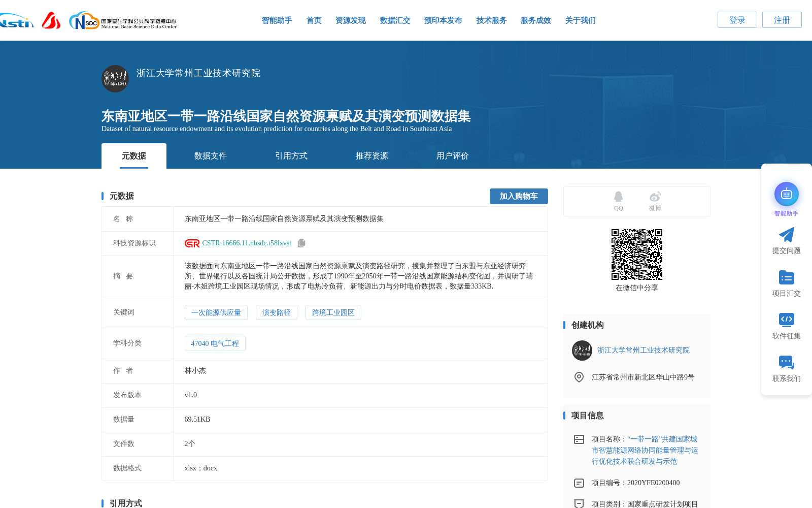Click the location pin icon beside the address
812x508 pixels.
click(579, 377)
